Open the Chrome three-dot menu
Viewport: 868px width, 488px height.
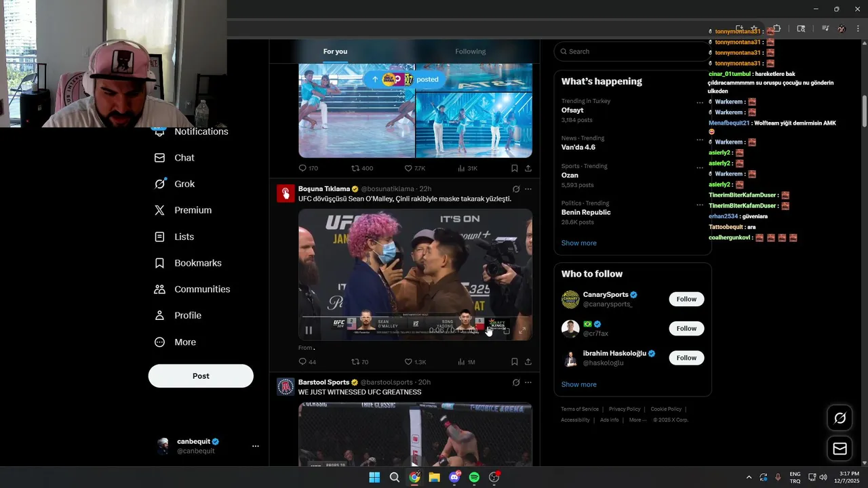(858, 28)
